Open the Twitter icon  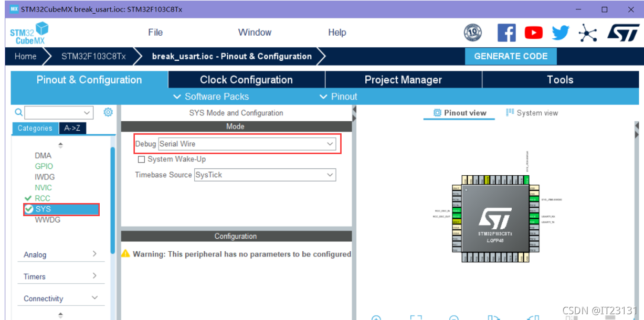561,33
